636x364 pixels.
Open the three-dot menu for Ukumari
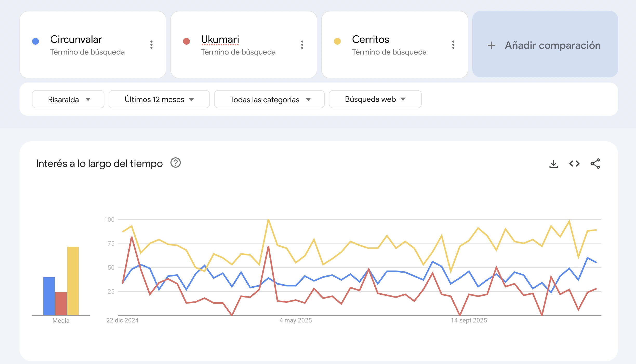302,45
